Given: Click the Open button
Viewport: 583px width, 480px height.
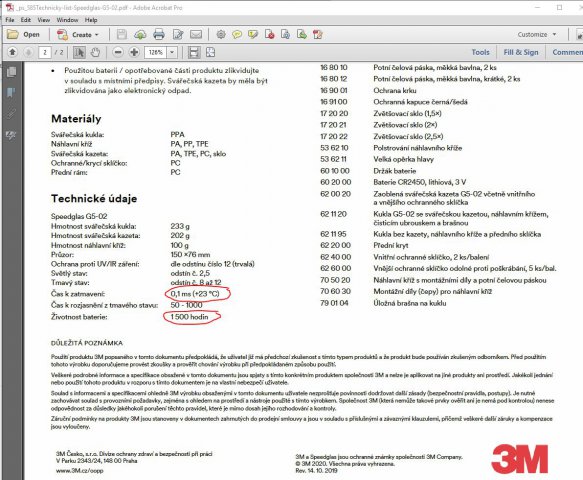Looking at the screenshot, I should 23,35.
